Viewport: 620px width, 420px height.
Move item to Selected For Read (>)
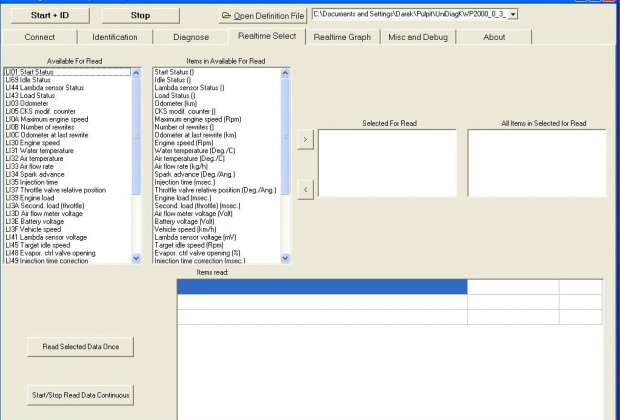click(305, 139)
